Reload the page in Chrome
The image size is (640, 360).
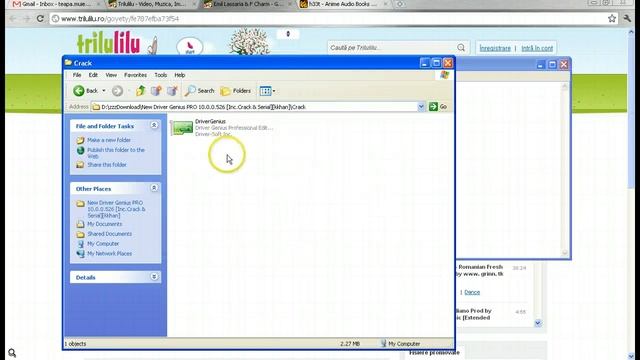[x=40, y=18]
